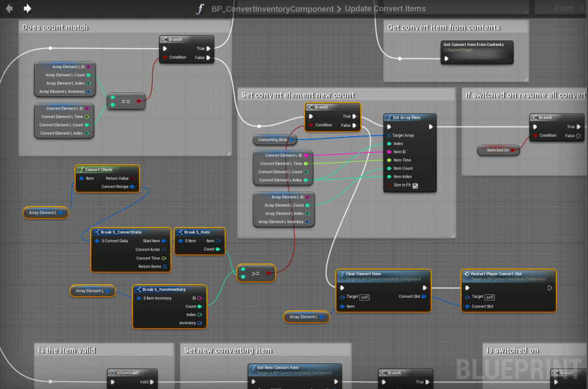Screen dimensions: 588x389
Task: Click the Break S_ConvertData node icon
Action: (x=96, y=232)
